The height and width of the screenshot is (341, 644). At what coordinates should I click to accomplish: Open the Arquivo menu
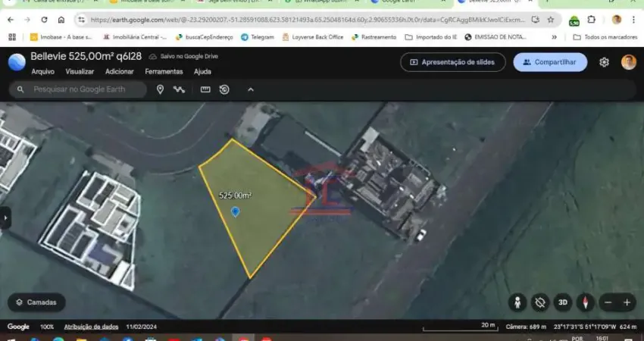pyautogui.click(x=42, y=71)
